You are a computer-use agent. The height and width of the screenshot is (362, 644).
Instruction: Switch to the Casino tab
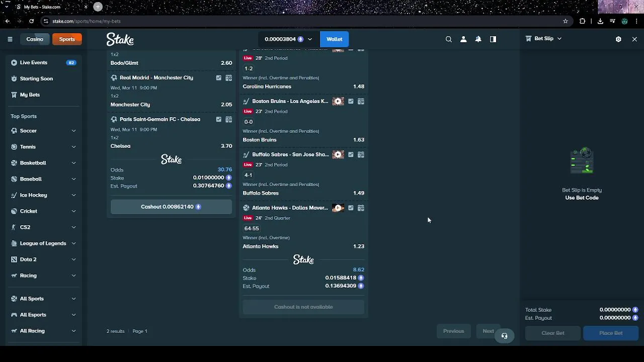(35, 39)
